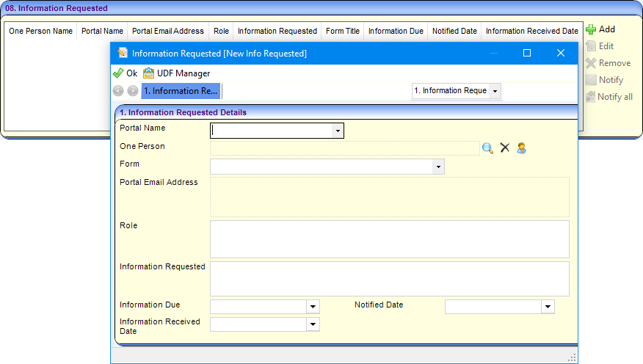643x364 pixels.
Task: Click the Information Requested text box
Action: click(389, 279)
